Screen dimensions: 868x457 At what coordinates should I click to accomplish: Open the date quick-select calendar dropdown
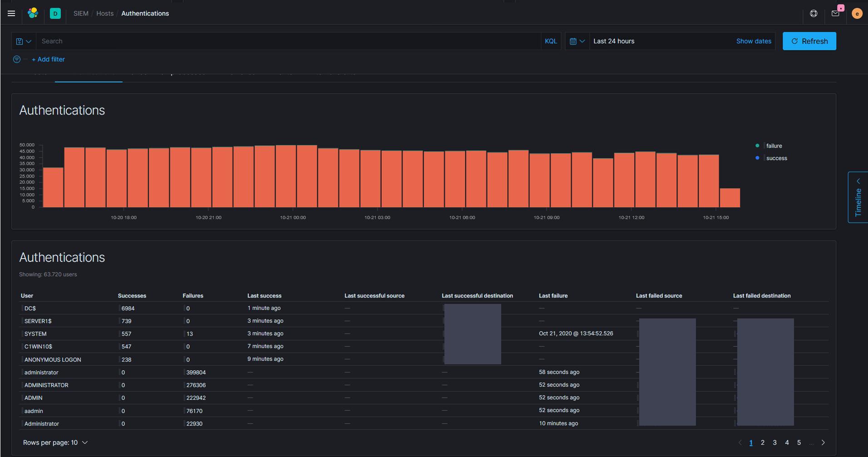(x=577, y=41)
